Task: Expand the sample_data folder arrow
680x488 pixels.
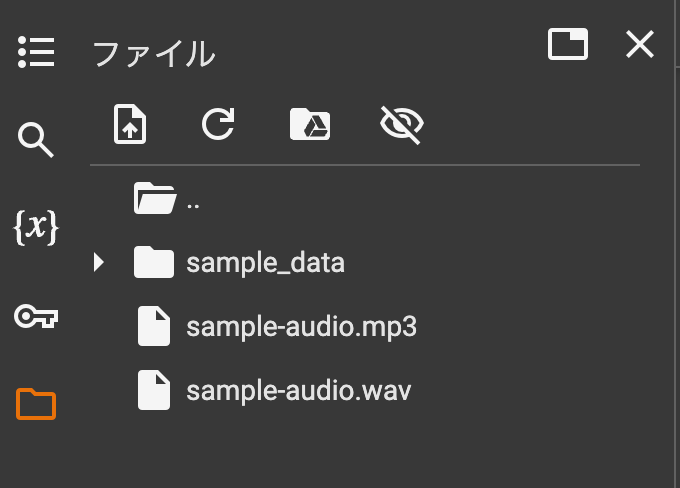Action: pyautogui.click(x=99, y=262)
